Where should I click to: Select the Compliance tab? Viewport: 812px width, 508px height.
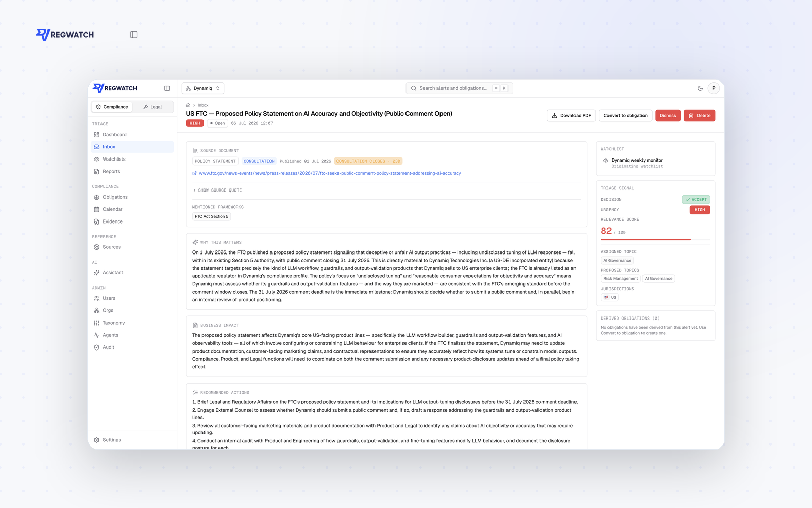(112, 107)
